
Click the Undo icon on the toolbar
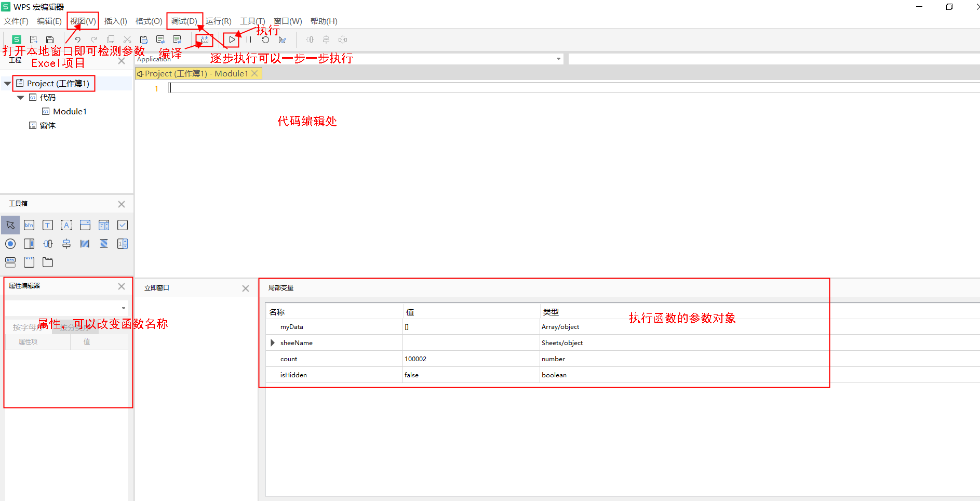77,39
